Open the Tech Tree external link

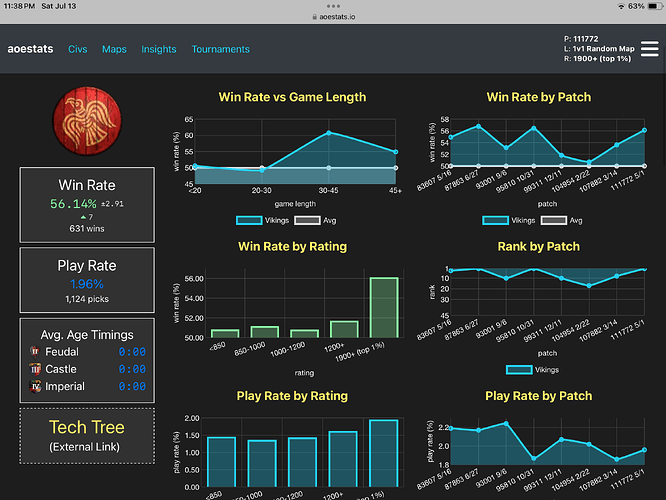pyautogui.click(x=87, y=435)
